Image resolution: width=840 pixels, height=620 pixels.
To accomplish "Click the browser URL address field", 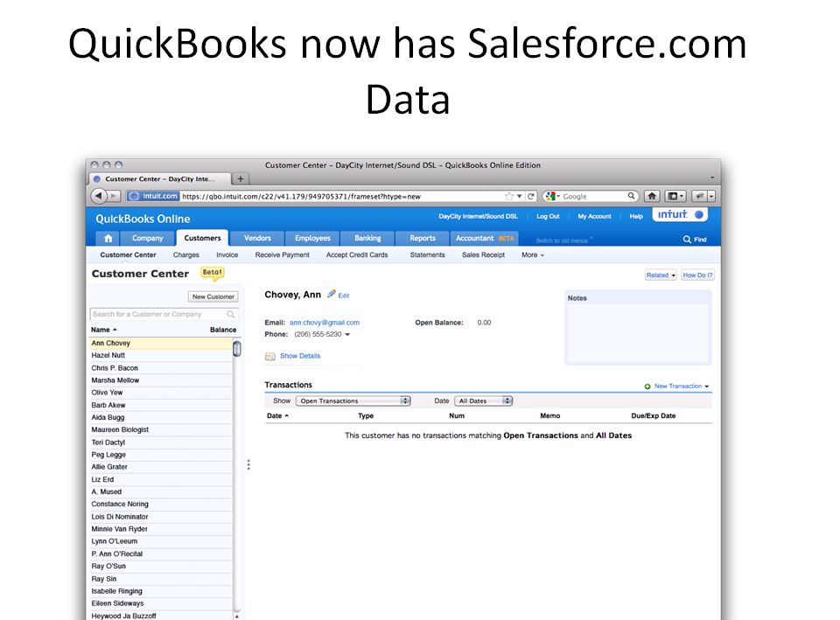I will click(x=342, y=197).
